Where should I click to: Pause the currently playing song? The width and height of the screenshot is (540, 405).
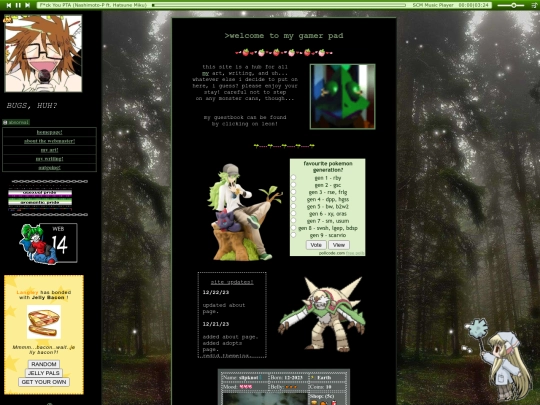(18, 5)
